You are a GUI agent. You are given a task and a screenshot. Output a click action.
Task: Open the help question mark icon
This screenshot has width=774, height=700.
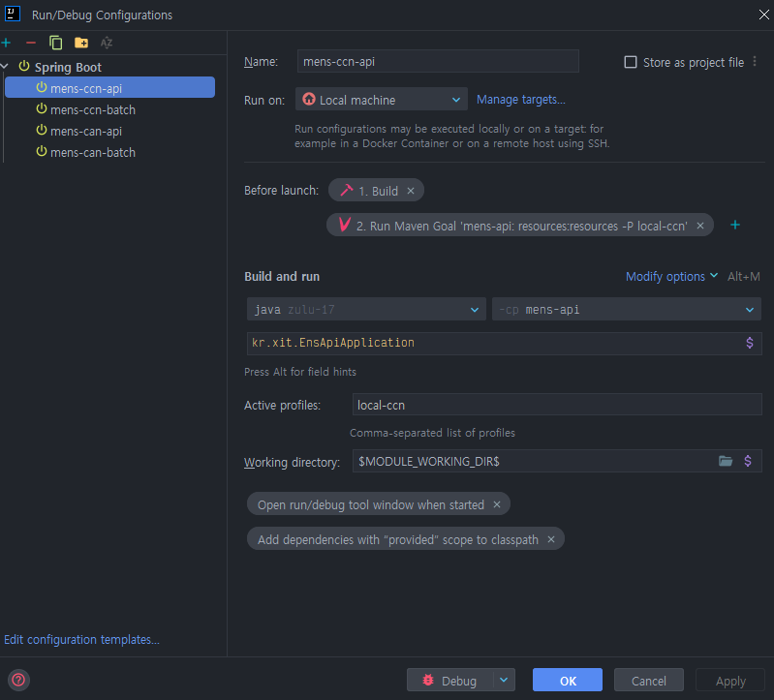click(x=18, y=680)
